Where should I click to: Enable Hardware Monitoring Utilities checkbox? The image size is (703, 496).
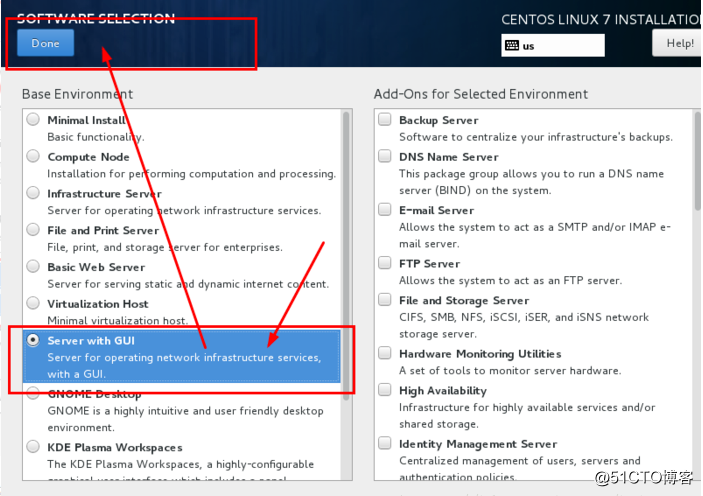coord(385,353)
